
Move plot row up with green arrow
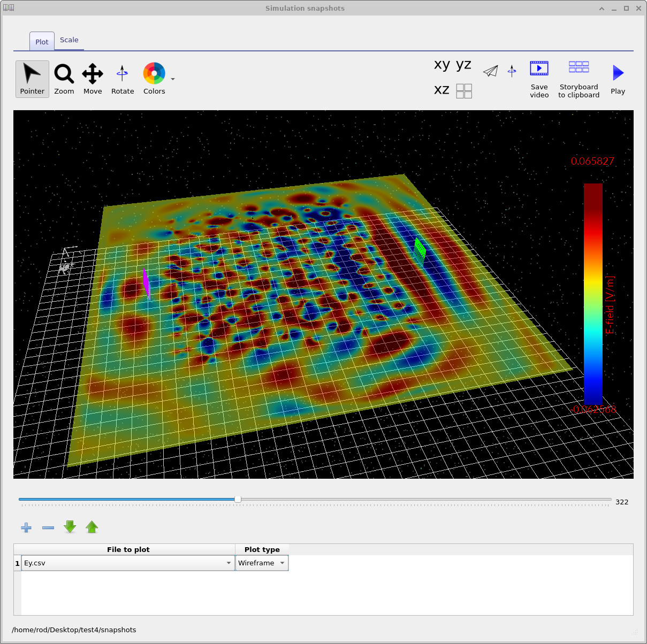point(92,527)
